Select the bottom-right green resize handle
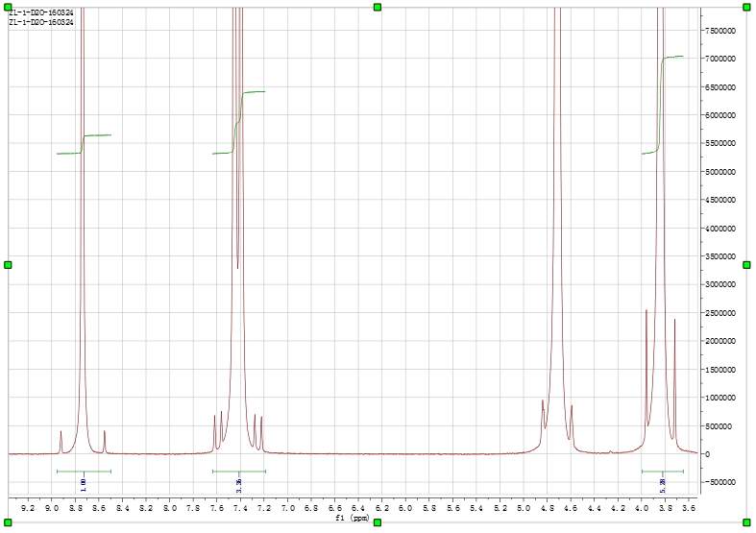The height and width of the screenshot is (533, 756). [746, 522]
